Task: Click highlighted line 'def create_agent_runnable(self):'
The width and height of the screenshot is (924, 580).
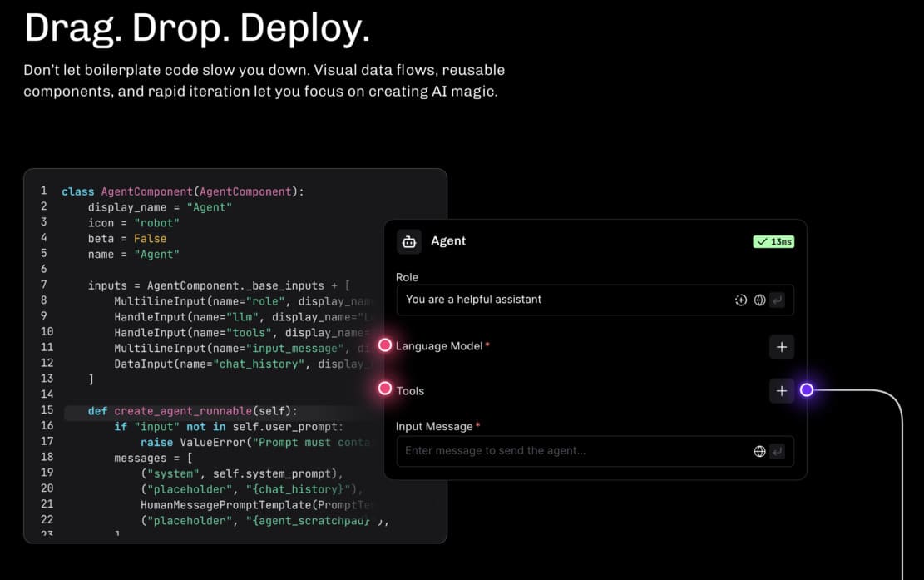Action: (193, 411)
